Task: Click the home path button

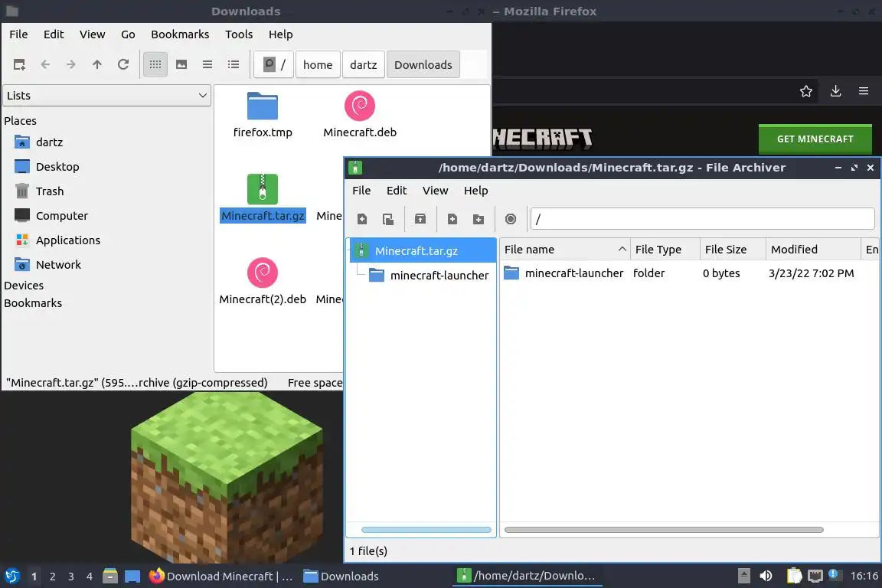Action: (318, 64)
